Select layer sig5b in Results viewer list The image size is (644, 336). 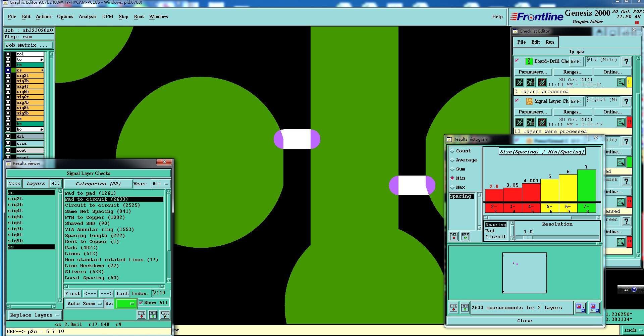31,217
